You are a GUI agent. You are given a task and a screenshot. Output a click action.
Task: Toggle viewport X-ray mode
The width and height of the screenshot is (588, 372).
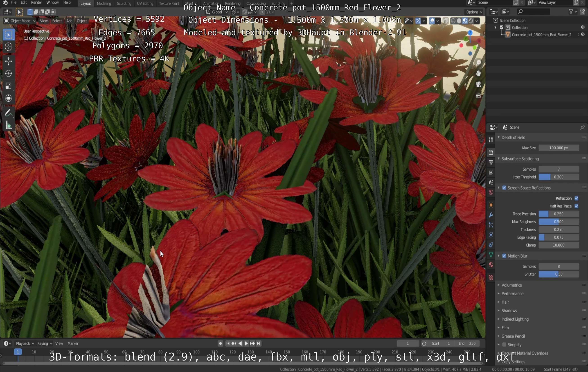[445, 21]
